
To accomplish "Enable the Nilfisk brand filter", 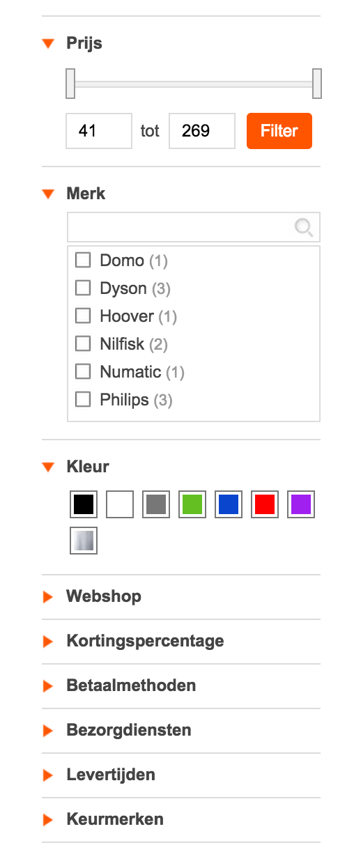I will coord(83,343).
